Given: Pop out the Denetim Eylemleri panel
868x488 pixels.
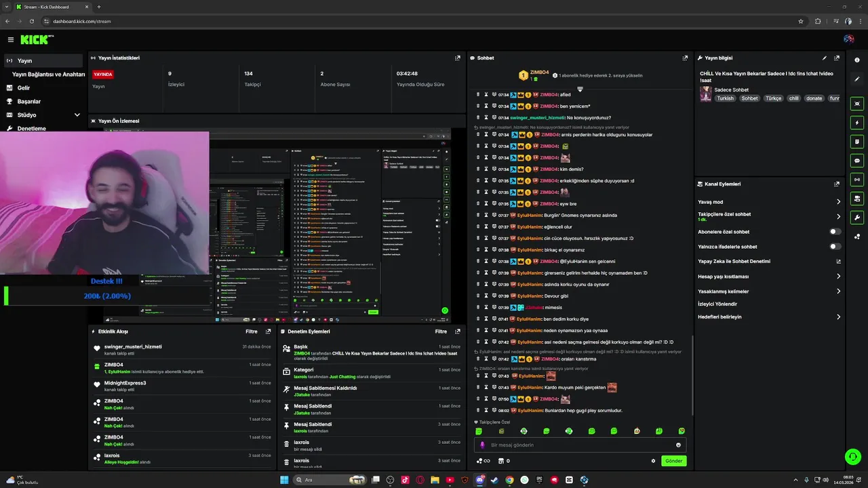Looking at the screenshot, I should (x=458, y=331).
